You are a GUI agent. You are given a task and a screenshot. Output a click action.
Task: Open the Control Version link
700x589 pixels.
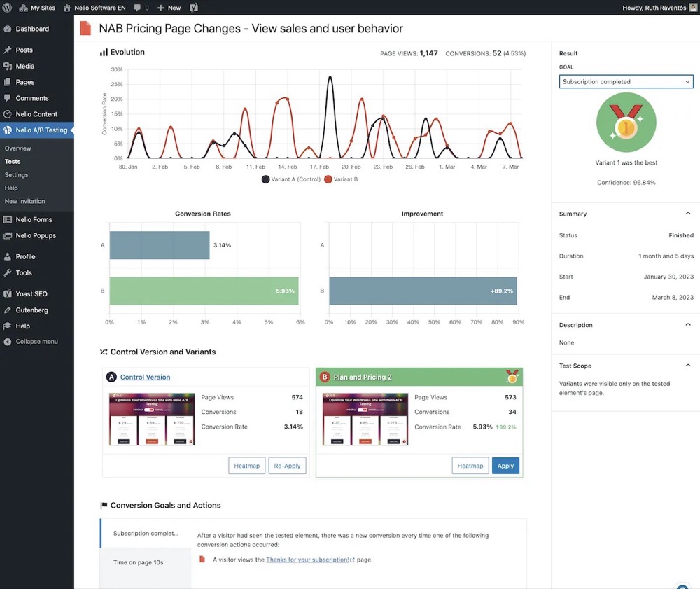click(145, 377)
